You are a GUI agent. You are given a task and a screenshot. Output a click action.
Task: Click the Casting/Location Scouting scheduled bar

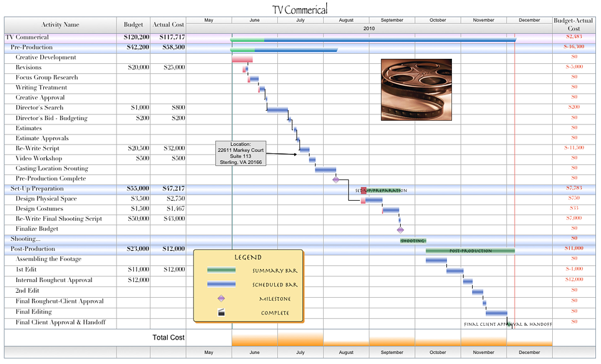coord(326,169)
